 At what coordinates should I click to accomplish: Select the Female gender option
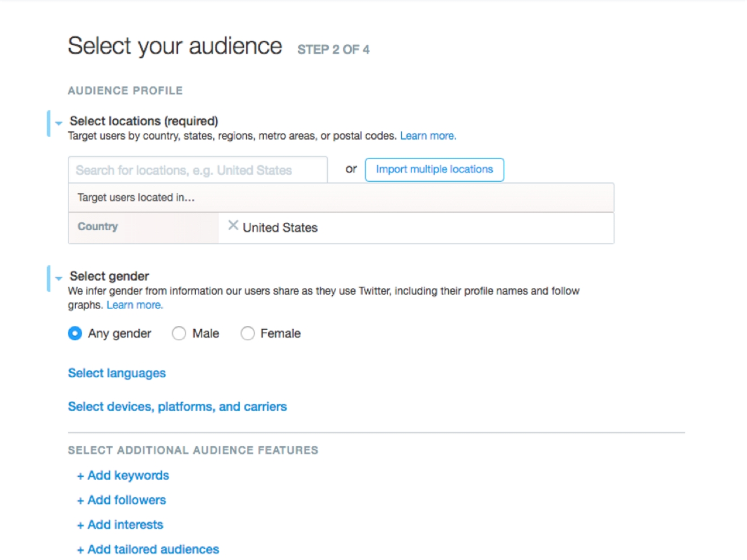click(x=248, y=333)
